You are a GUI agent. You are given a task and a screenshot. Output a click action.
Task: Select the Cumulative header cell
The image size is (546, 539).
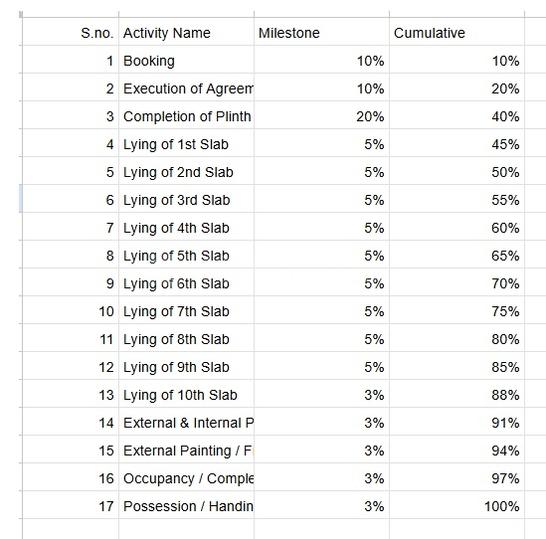click(457, 32)
